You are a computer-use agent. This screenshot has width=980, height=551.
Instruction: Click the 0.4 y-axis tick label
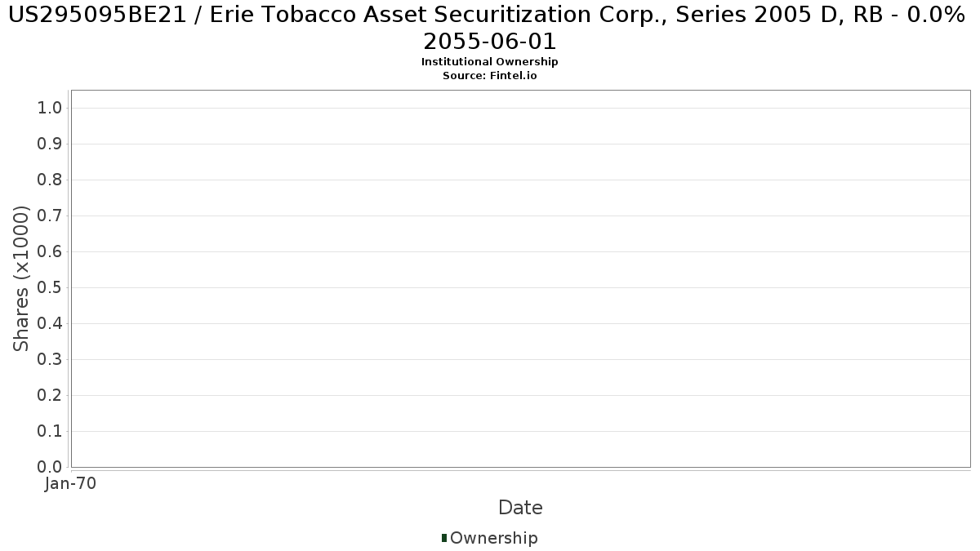tap(51, 323)
